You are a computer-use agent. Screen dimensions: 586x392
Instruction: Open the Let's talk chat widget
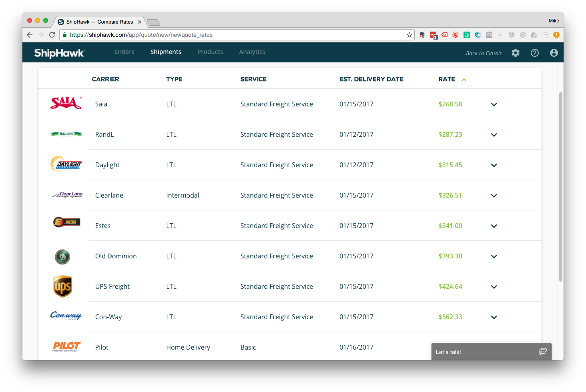pos(492,352)
